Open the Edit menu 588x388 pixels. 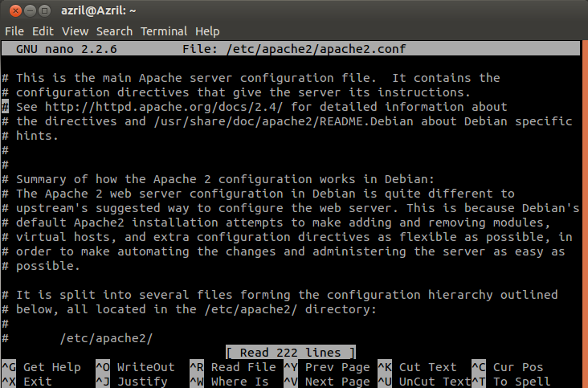[x=43, y=31]
